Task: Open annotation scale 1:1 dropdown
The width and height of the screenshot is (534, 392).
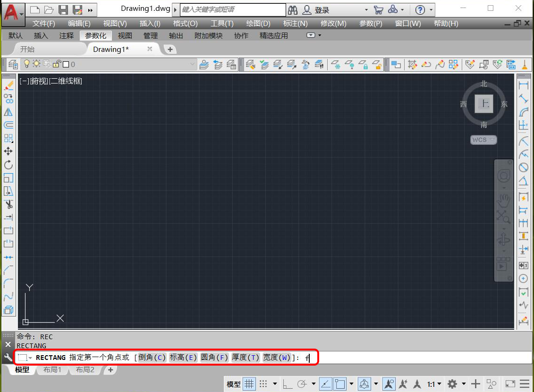Action: (434, 384)
